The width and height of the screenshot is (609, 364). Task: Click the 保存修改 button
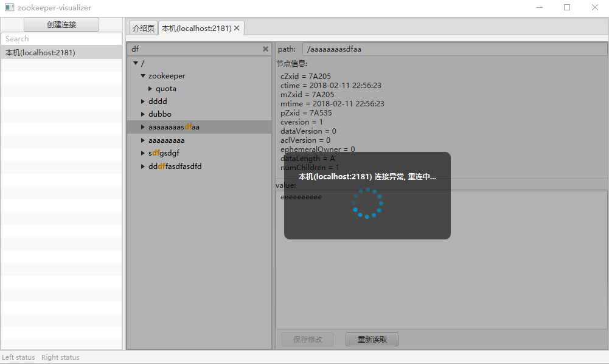pyautogui.click(x=308, y=339)
